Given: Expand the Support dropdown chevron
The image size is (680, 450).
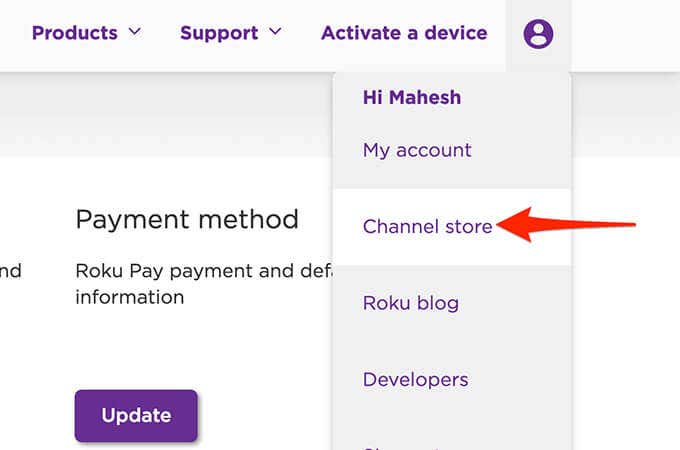Looking at the screenshot, I should point(275,32).
